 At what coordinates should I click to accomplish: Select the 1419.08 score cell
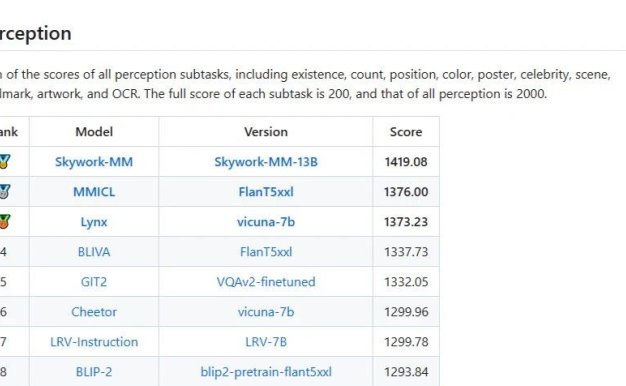click(406, 162)
